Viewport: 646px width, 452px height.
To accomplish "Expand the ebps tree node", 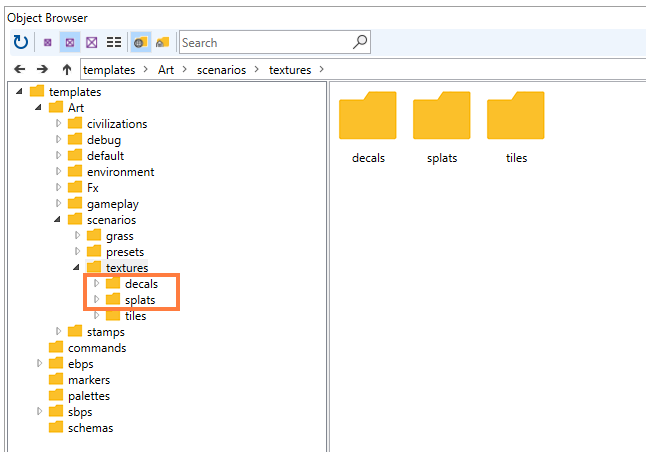I will (39, 363).
